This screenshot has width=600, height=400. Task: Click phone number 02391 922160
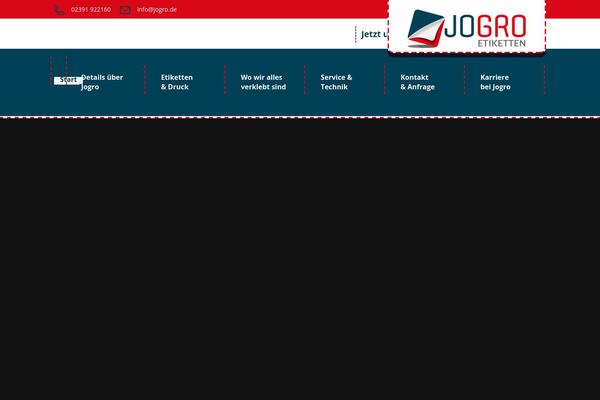click(x=91, y=10)
